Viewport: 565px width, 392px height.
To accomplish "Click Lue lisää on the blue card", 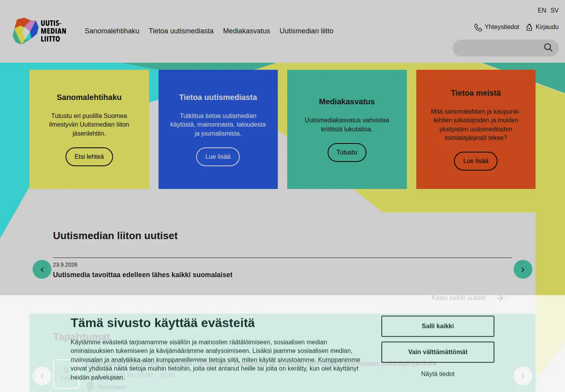I will coord(218,157).
